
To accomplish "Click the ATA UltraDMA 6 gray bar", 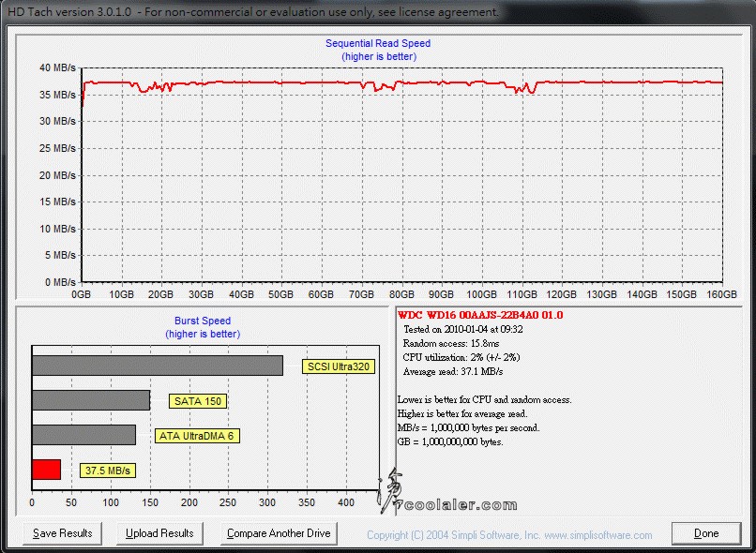I will (83, 435).
